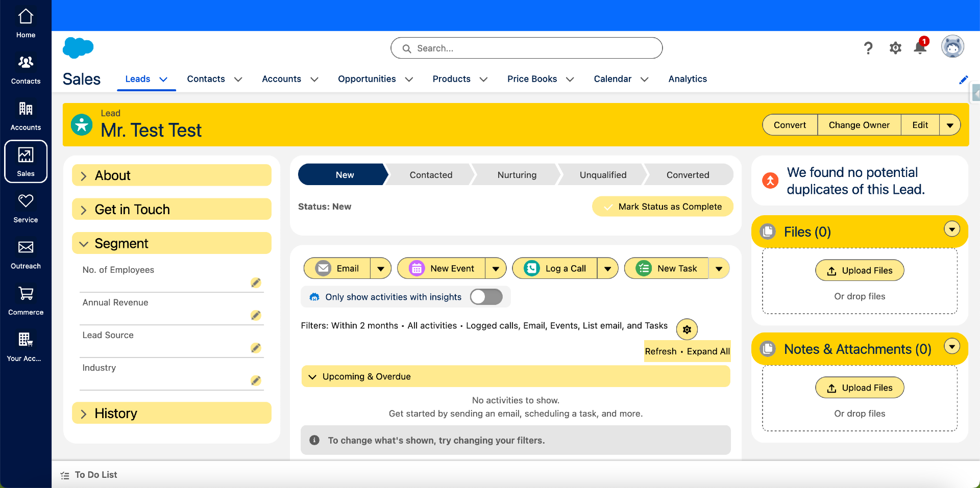Open Contacts in the left sidebar

(26, 70)
